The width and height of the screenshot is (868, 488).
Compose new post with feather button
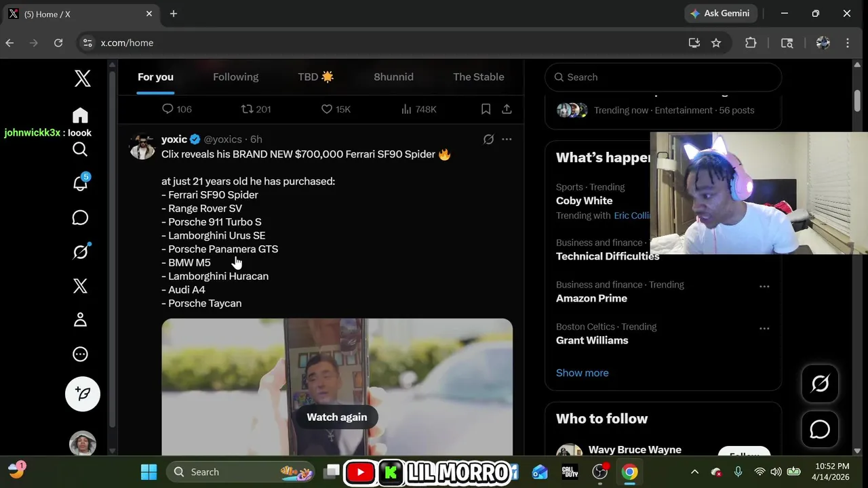83,394
